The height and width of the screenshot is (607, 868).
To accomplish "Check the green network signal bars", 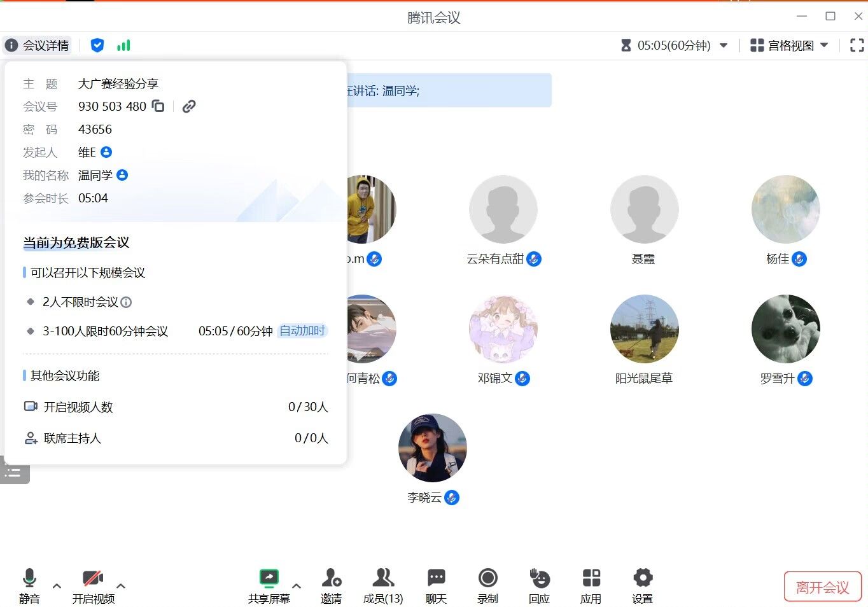I will [123, 45].
